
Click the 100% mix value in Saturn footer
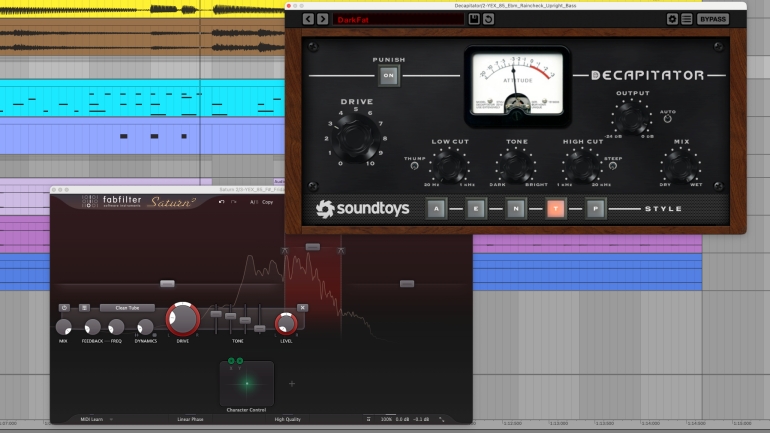pyautogui.click(x=386, y=419)
